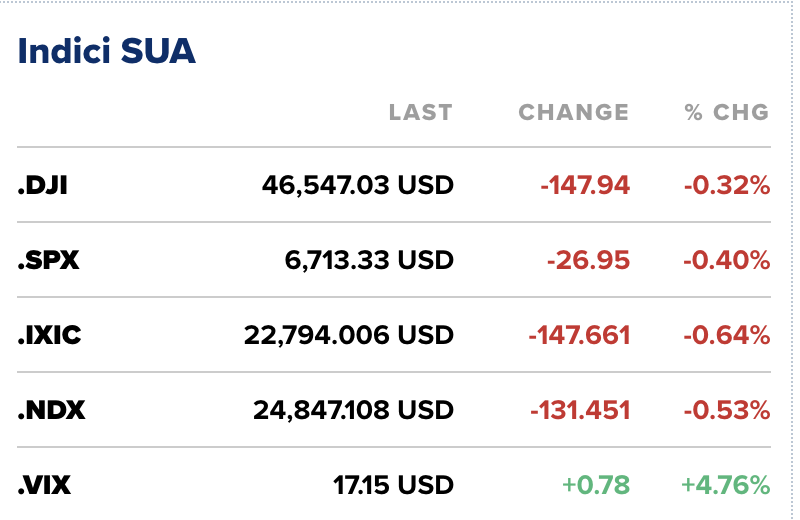800x520 pixels.
Task: Click the +4.76% percent change
Action: click(725, 486)
